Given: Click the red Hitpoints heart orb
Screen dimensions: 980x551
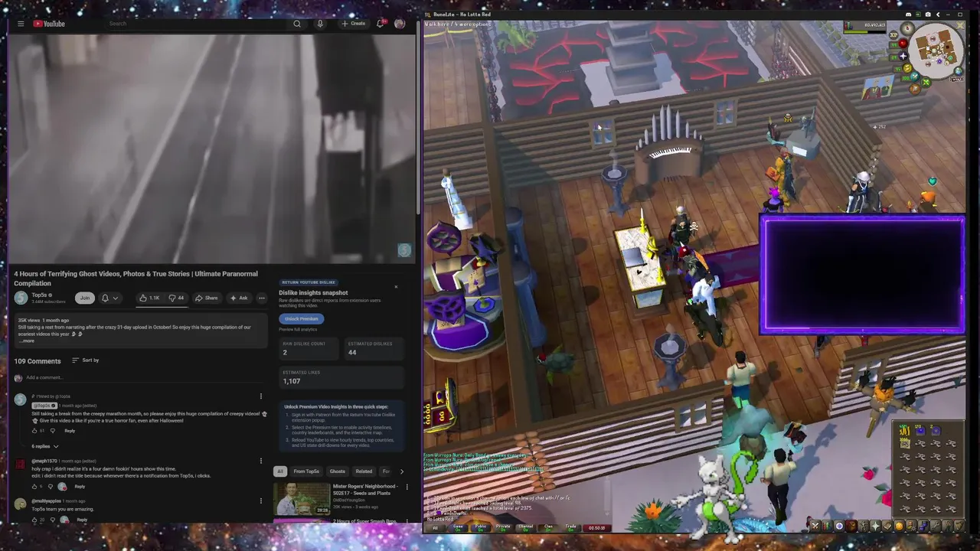Looking at the screenshot, I should pos(903,44).
